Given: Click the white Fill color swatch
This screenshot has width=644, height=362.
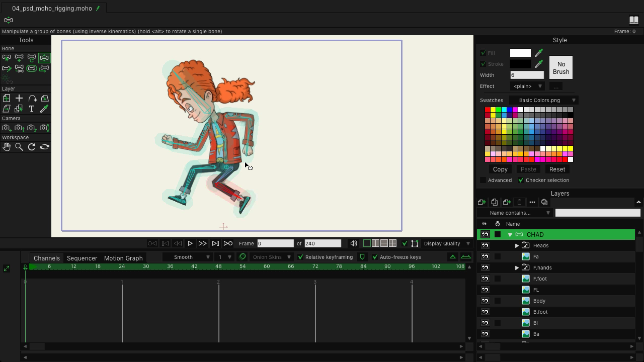Looking at the screenshot, I should (520, 53).
